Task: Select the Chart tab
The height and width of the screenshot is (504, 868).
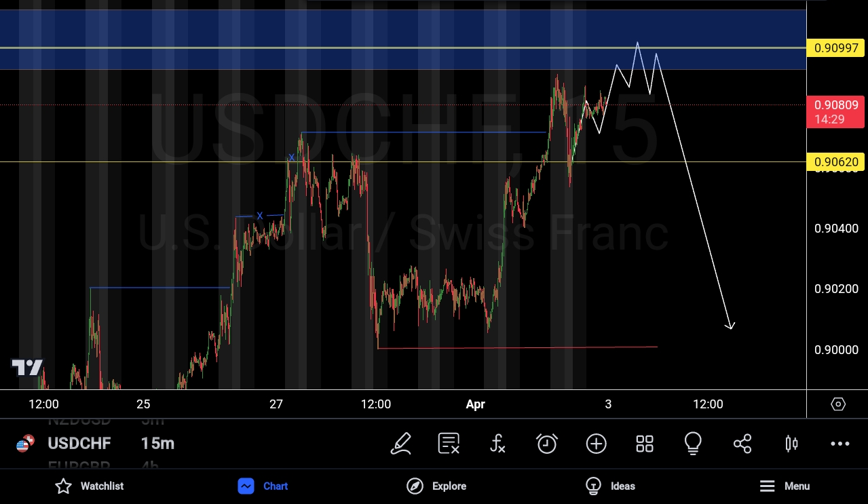Action: 263,486
